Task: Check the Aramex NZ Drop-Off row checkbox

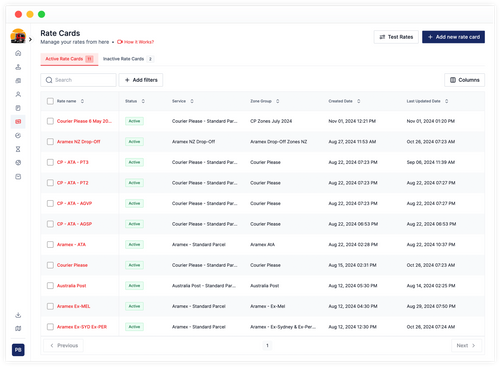Action: pyautogui.click(x=50, y=142)
